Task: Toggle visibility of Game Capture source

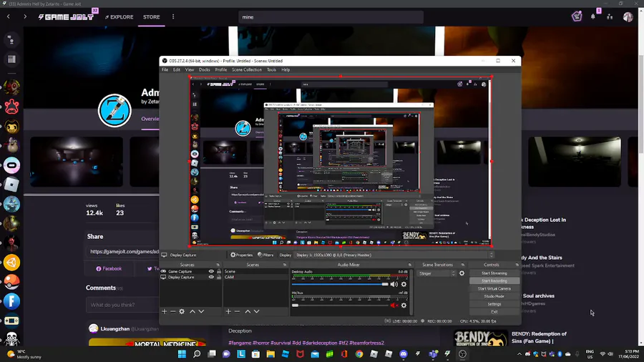Action: [x=211, y=271]
